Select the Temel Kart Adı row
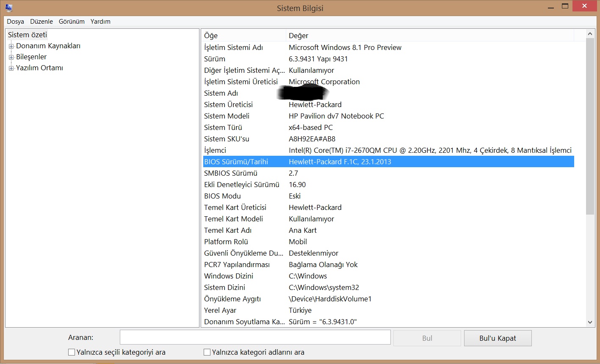This screenshot has width=600, height=364. click(389, 230)
